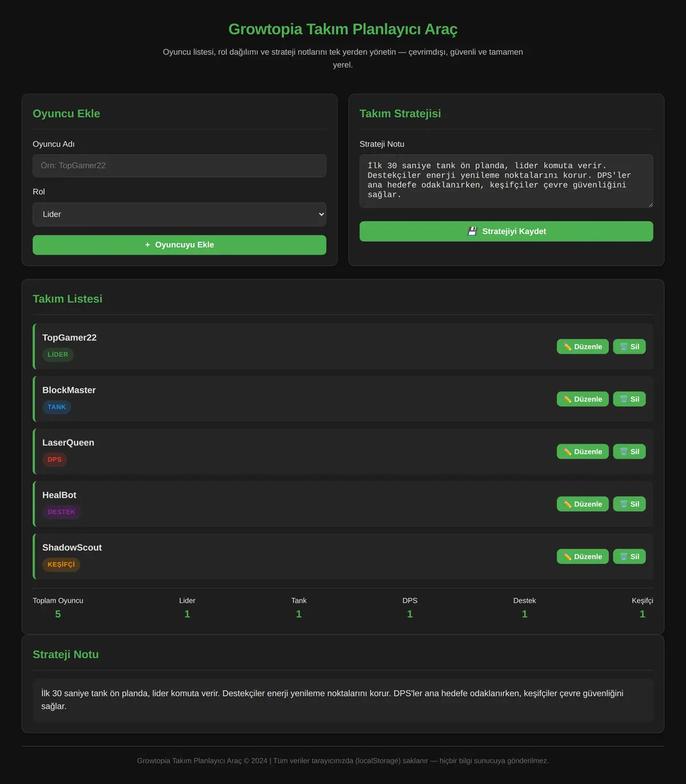Edit the LaserQueen player entry
Image resolution: width=686 pixels, height=784 pixels.
point(583,451)
